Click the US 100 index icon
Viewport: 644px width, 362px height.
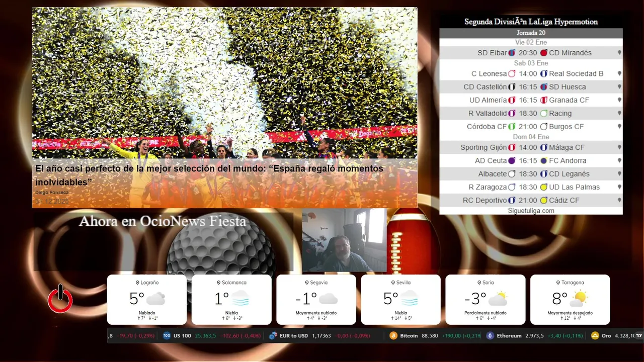(x=167, y=335)
